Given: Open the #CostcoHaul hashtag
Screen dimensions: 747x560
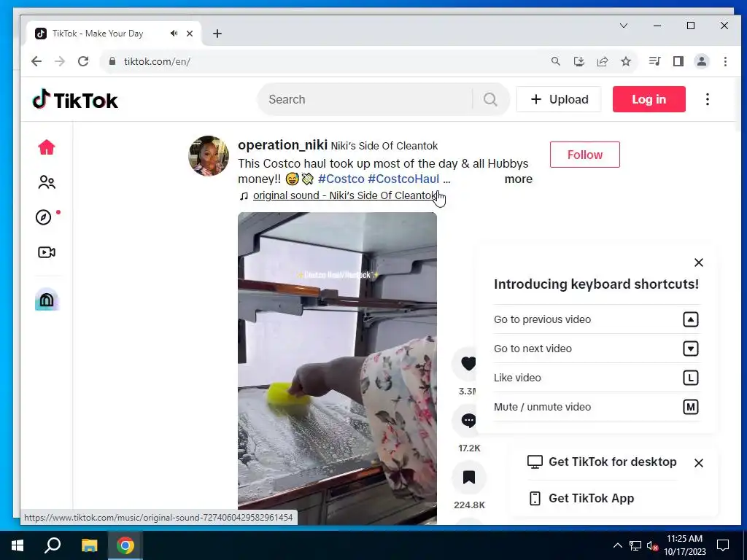Looking at the screenshot, I should click(x=403, y=179).
